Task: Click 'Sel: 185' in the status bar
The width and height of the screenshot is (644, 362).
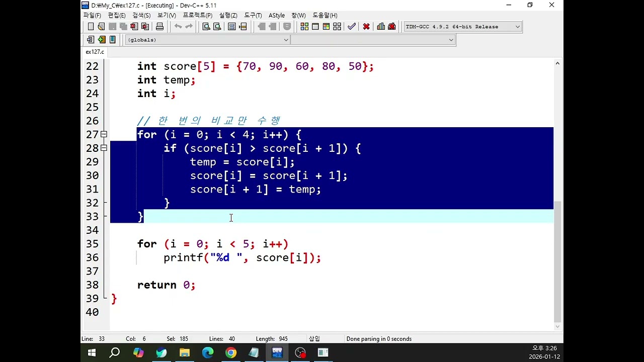Action: [x=177, y=339]
